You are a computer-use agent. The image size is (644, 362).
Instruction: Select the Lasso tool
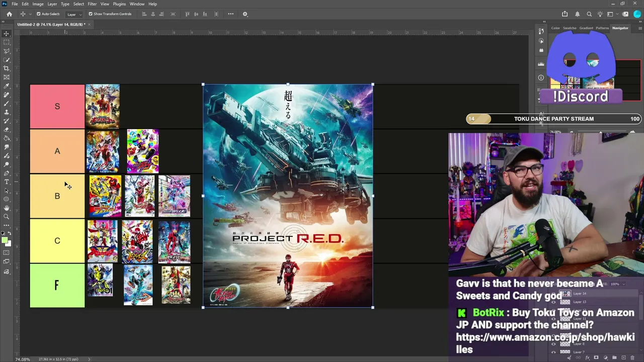[x=7, y=51]
